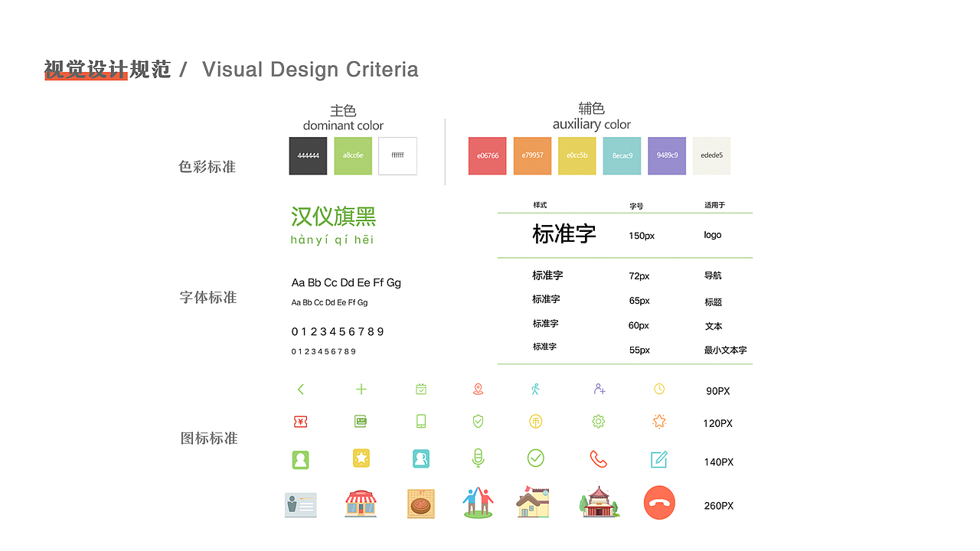Click the 'auxiliary color' label
This screenshot has height=551, width=980.
pos(592,124)
